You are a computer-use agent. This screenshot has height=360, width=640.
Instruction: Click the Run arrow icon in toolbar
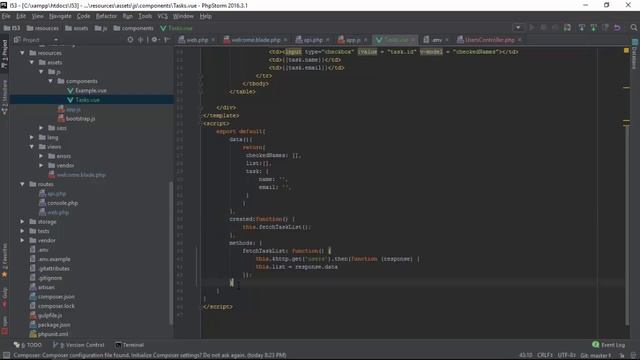531,28
